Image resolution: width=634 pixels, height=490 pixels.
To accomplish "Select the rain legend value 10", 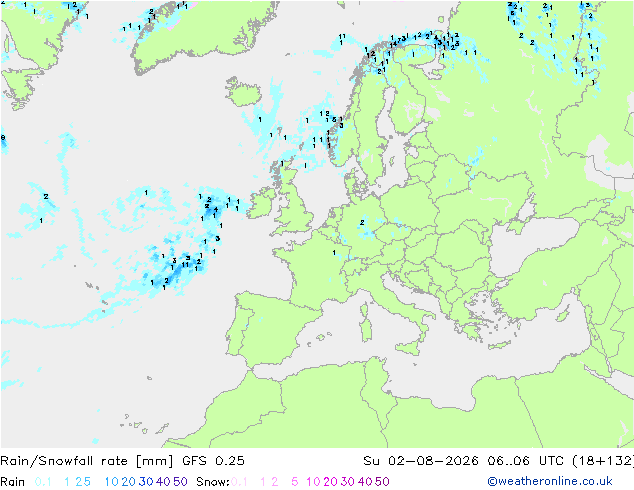I will point(112,482).
